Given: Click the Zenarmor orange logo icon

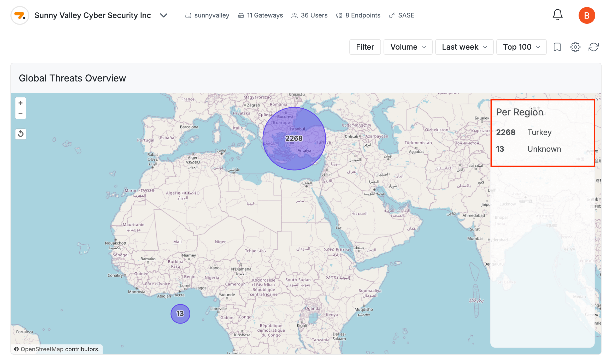Looking at the screenshot, I should pyautogui.click(x=20, y=15).
